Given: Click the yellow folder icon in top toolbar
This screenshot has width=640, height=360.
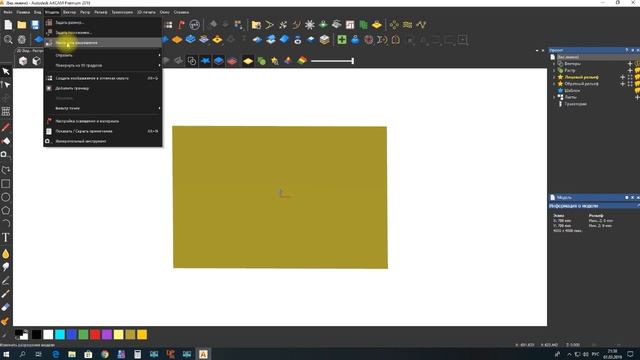Looking at the screenshot, I should pyautogui.click(x=256, y=25).
